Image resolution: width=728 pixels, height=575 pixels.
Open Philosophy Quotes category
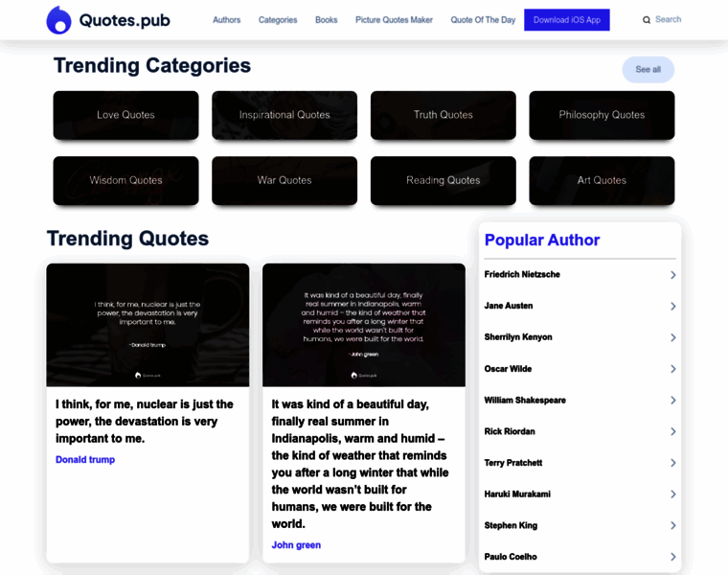click(602, 115)
